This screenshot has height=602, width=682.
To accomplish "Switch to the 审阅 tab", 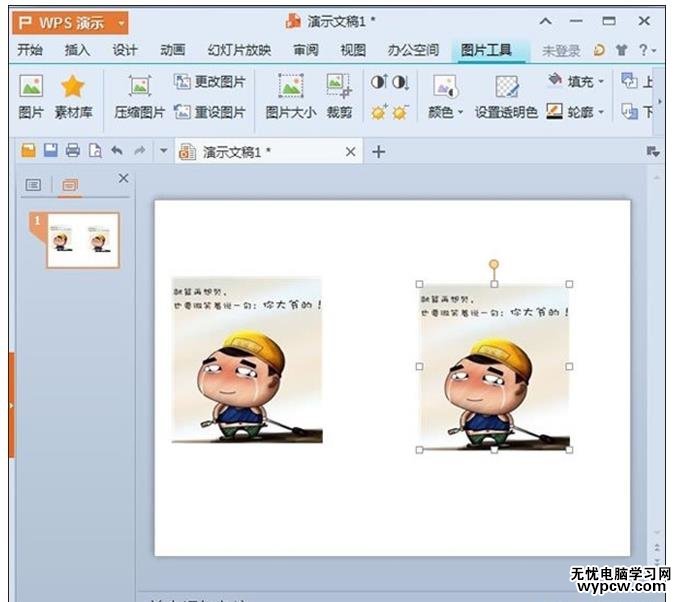I will coord(306,50).
